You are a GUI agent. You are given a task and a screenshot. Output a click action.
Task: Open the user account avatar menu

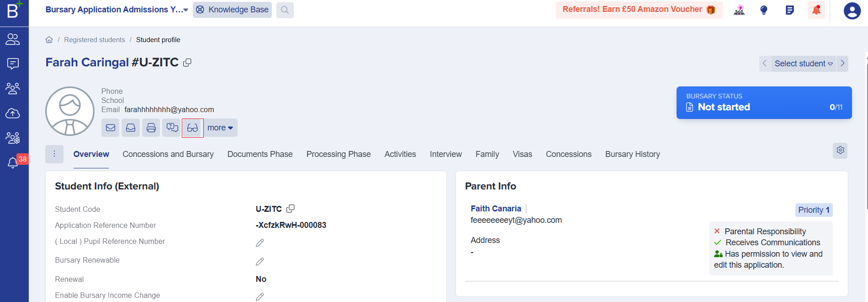[x=852, y=11]
